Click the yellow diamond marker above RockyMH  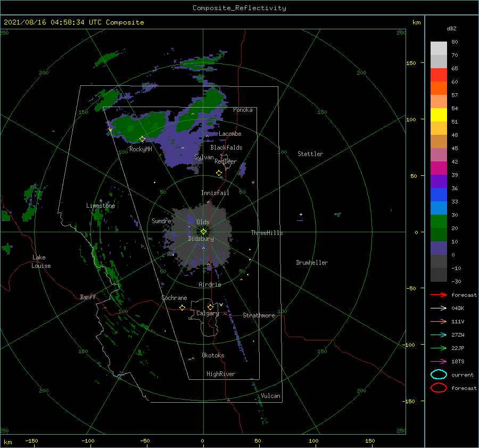pos(142,139)
